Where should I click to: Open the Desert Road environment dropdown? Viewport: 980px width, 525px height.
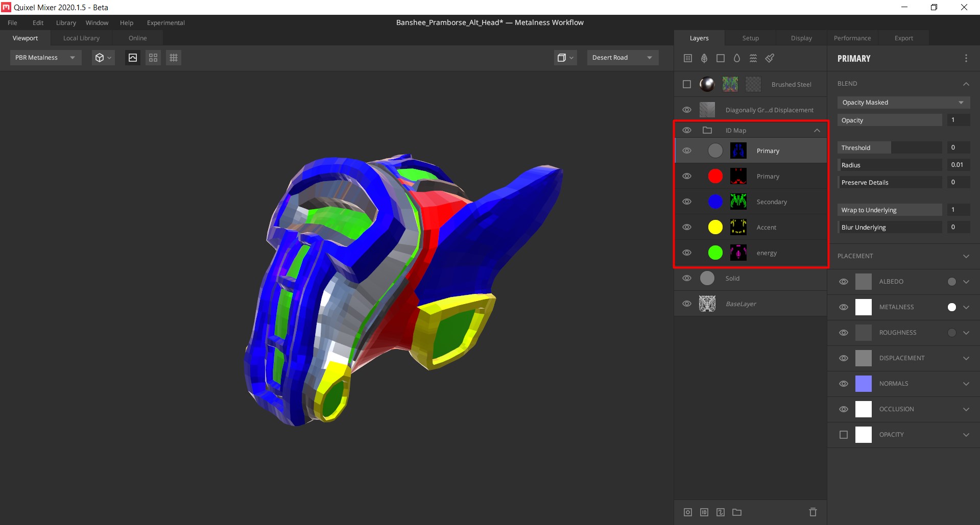[x=622, y=58]
